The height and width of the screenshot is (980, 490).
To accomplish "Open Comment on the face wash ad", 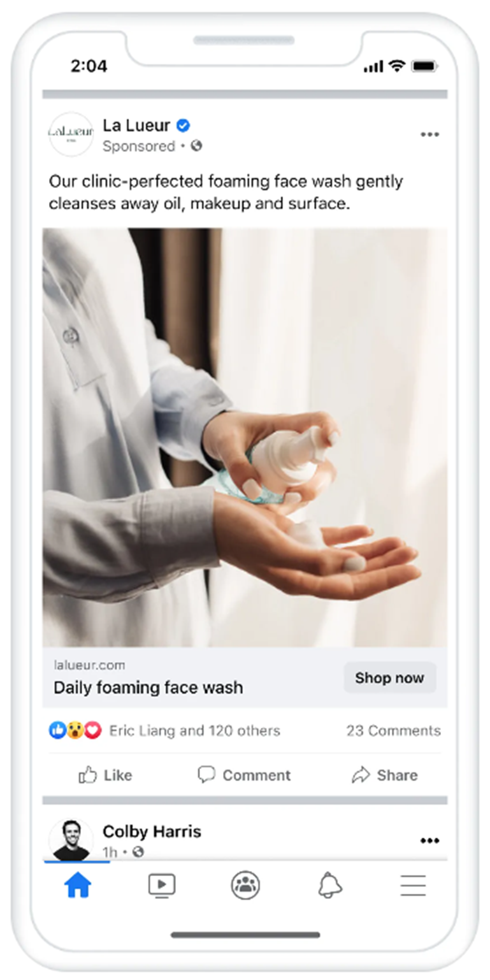I will tap(243, 775).
